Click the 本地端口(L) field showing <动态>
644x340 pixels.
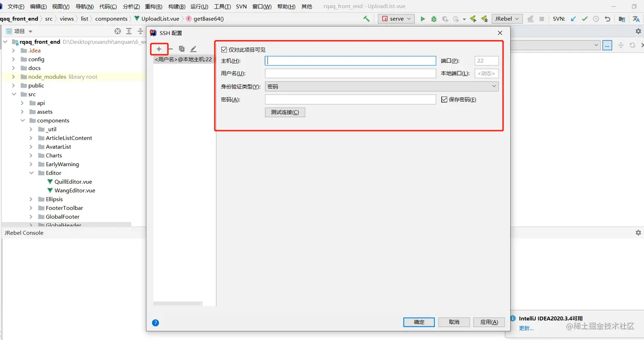pyautogui.click(x=486, y=74)
